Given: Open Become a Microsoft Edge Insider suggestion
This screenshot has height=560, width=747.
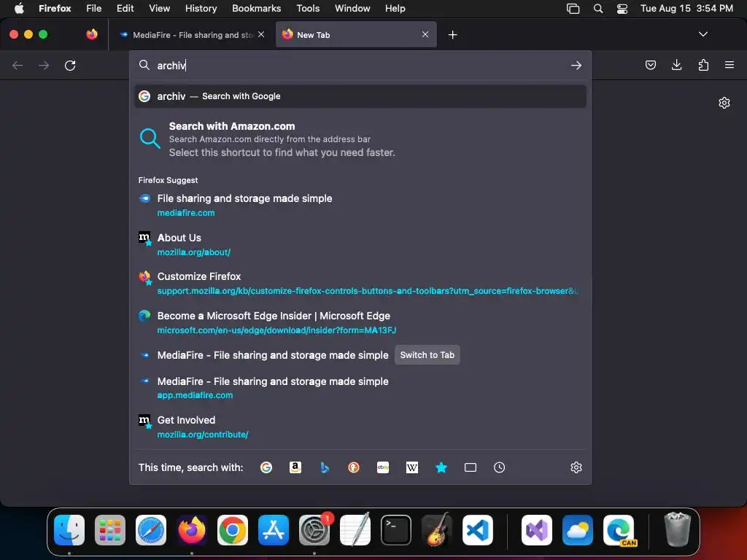Looking at the screenshot, I should [x=360, y=323].
